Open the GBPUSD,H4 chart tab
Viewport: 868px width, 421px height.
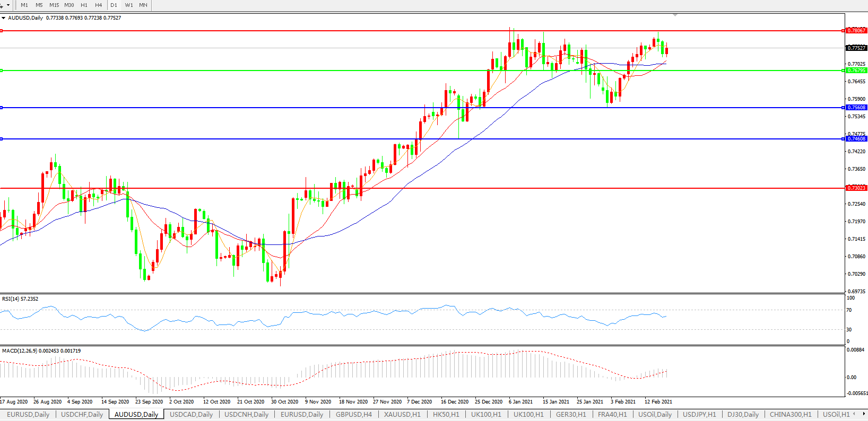pyautogui.click(x=353, y=415)
